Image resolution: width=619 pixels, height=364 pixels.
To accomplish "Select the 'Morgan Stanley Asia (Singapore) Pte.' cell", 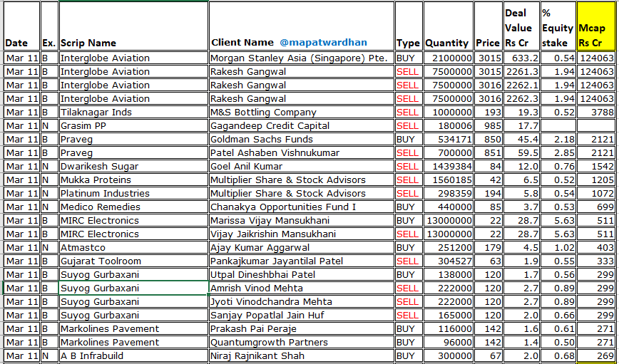I will tap(302, 58).
